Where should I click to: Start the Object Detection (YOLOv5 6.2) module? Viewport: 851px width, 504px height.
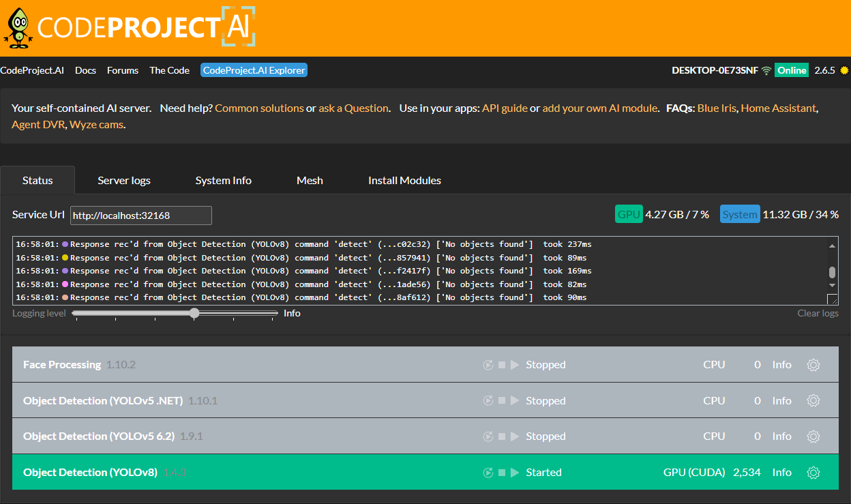pyautogui.click(x=515, y=436)
